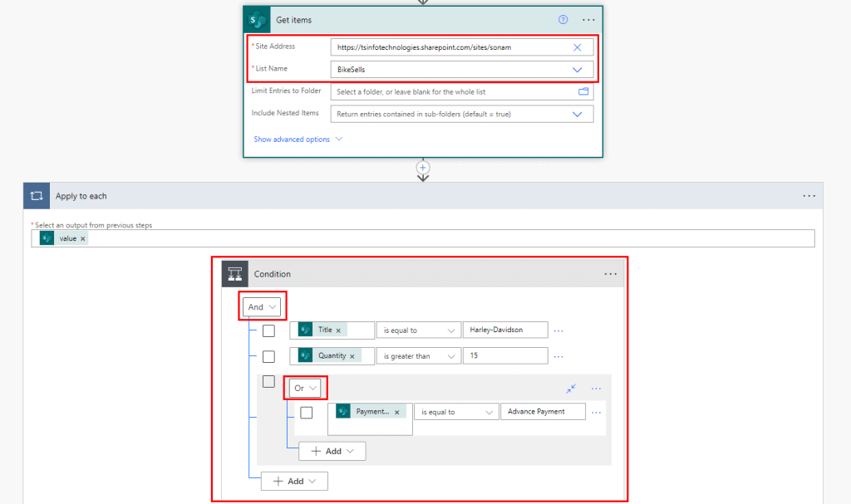Click the plus insert step button
The width and height of the screenshot is (851, 504).
click(423, 168)
